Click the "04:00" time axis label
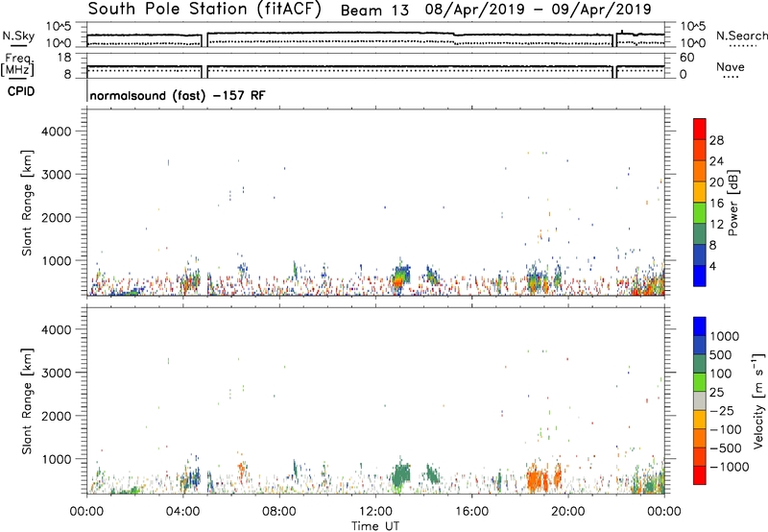The height and width of the screenshot is (532, 768). point(183,512)
